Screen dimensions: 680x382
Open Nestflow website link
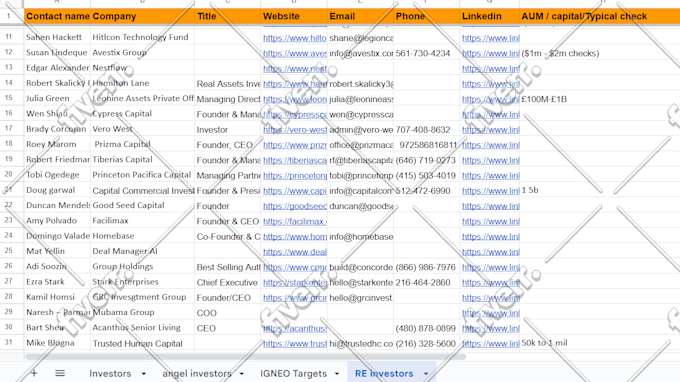(294, 69)
